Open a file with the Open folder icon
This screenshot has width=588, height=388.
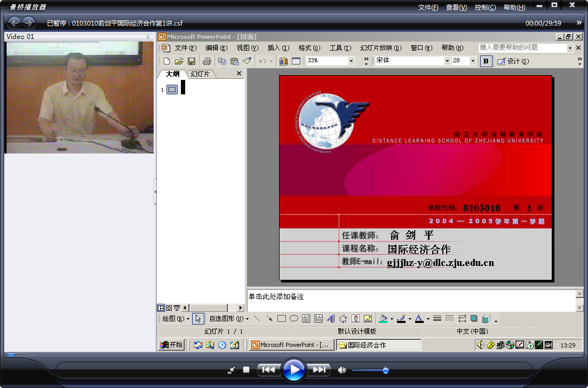point(179,61)
